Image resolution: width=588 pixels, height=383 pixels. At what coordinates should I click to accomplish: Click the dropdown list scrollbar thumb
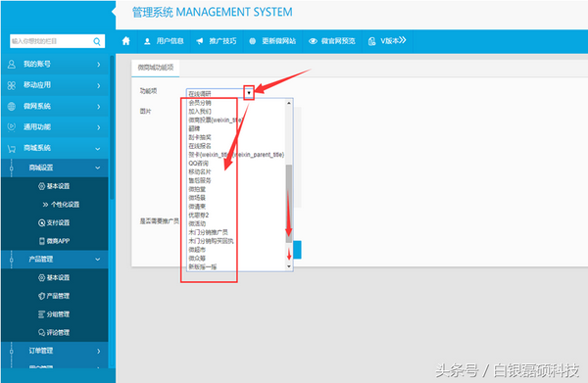coord(289,203)
